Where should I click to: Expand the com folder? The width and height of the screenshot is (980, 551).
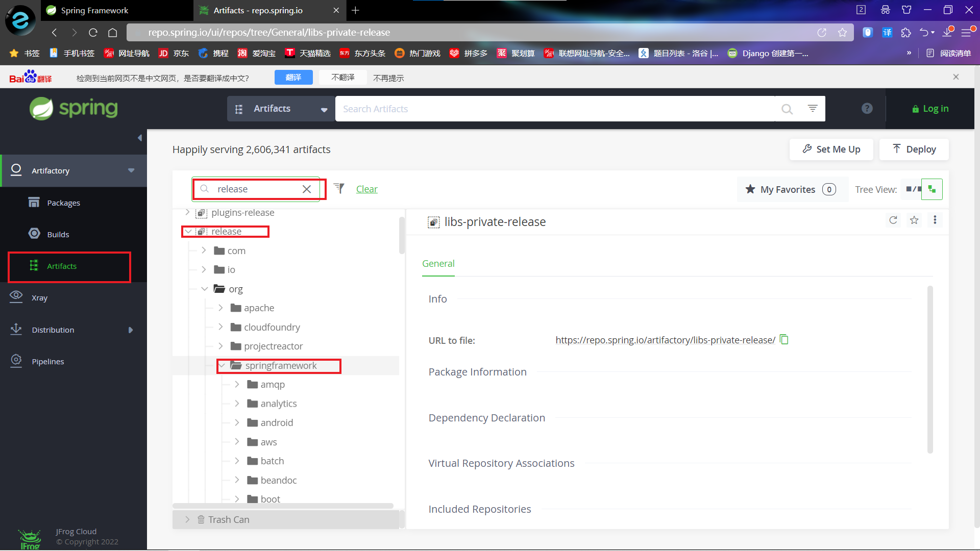[204, 251]
